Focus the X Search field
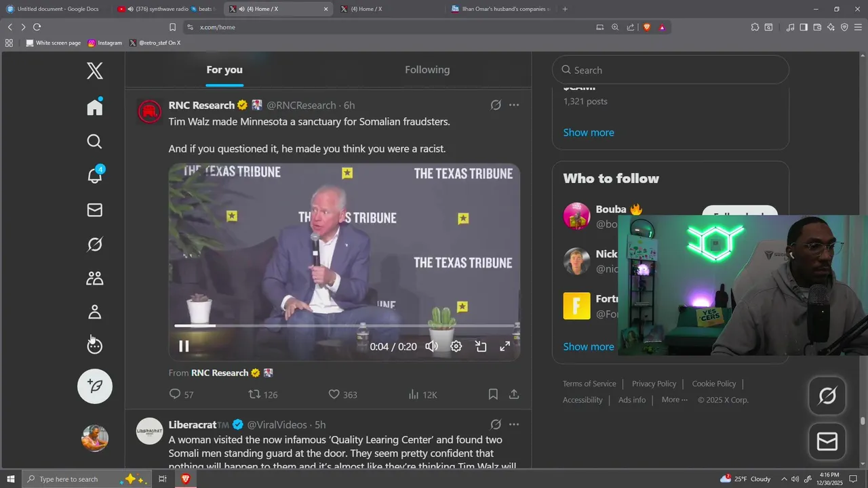 671,70
